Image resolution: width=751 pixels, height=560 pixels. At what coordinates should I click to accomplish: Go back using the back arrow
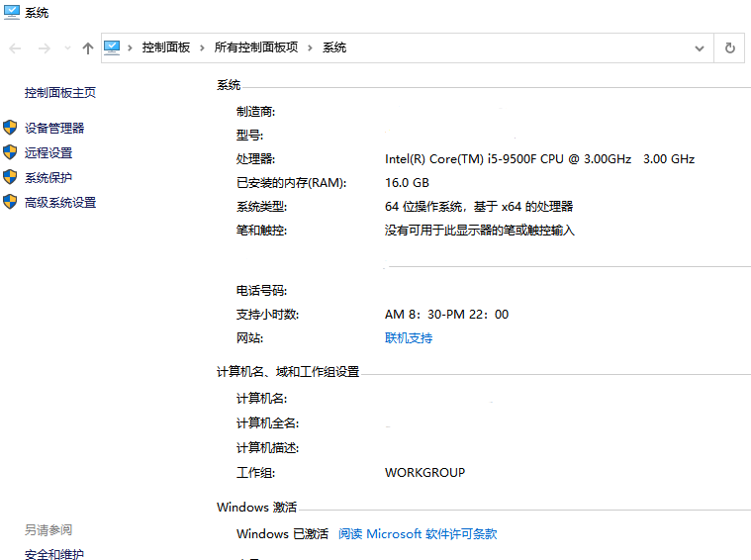pos(15,47)
